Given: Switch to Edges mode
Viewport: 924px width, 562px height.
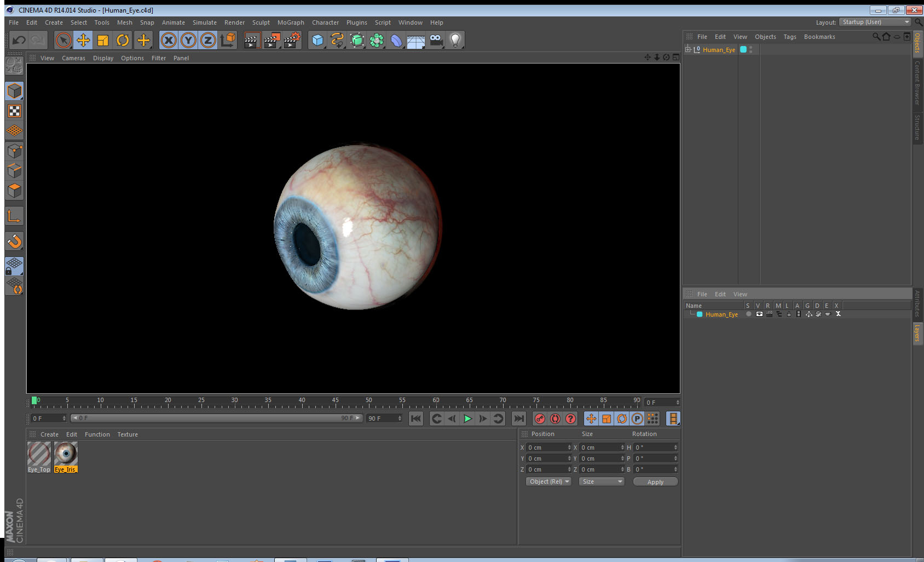Looking at the screenshot, I should (x=14, y=170).
